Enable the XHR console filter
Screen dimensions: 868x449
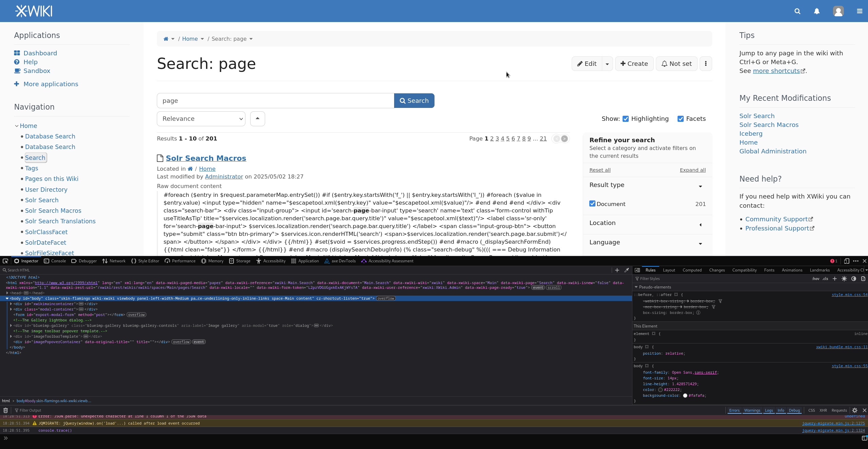click(823, 410)
